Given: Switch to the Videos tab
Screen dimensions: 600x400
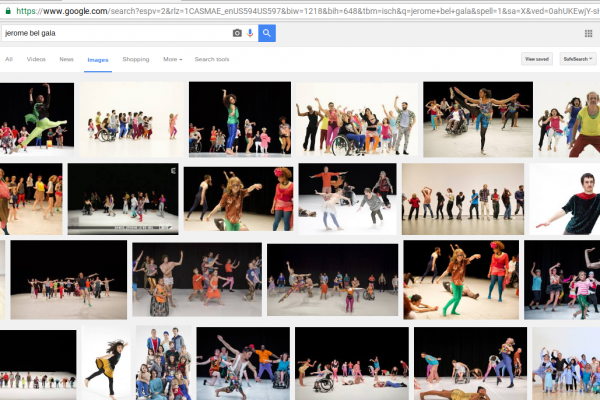Looking at the screenshot, I should 36,59.
